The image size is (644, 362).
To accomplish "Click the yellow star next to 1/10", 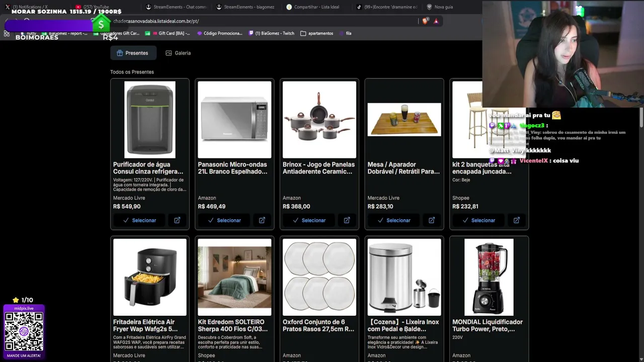I will pos(16,300).
